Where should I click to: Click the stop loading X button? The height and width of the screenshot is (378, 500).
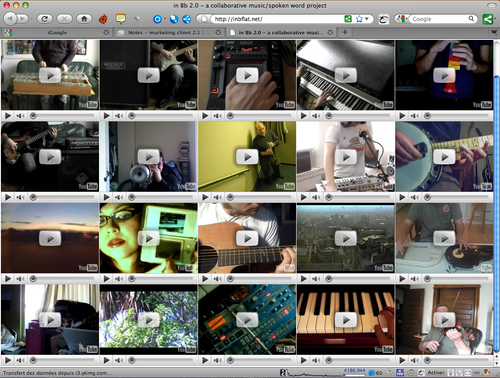click(x=64, y=19)
